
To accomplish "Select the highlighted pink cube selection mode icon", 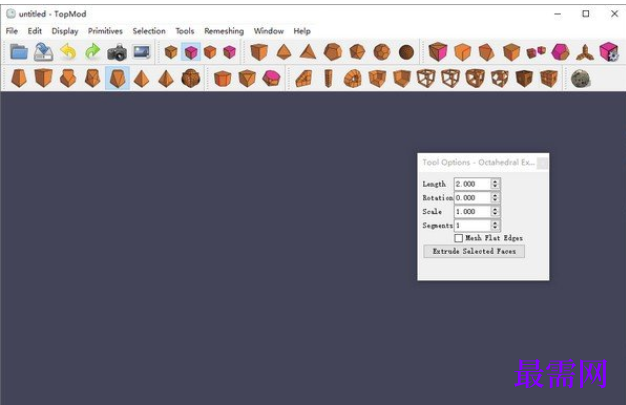I will click(191, 52).
